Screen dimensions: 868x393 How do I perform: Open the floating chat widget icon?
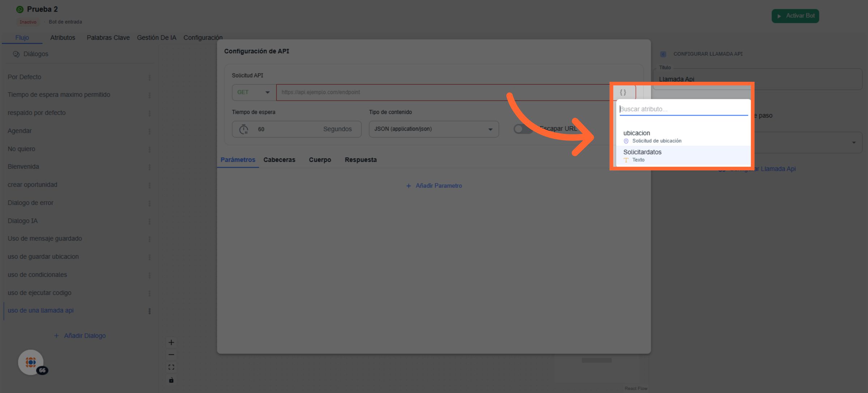31,362
